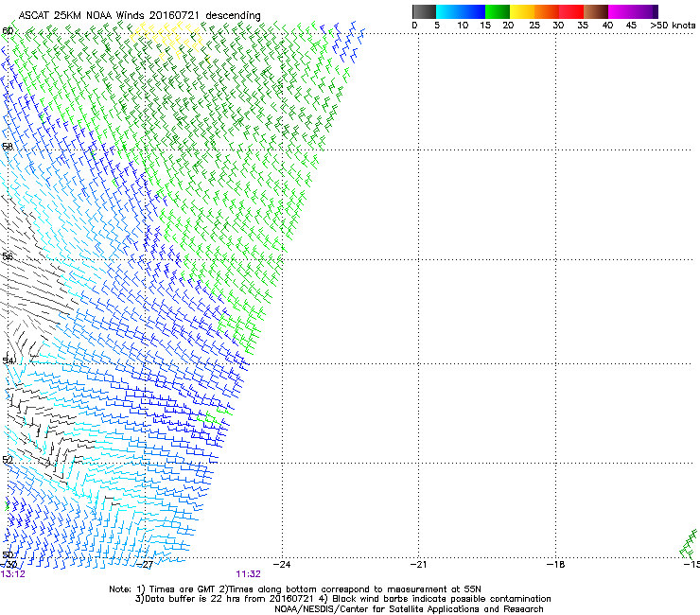This screenshot has width=700, height=615.
Task: Click the brown 35-40 knots legend segment
Action: point(596,11)
